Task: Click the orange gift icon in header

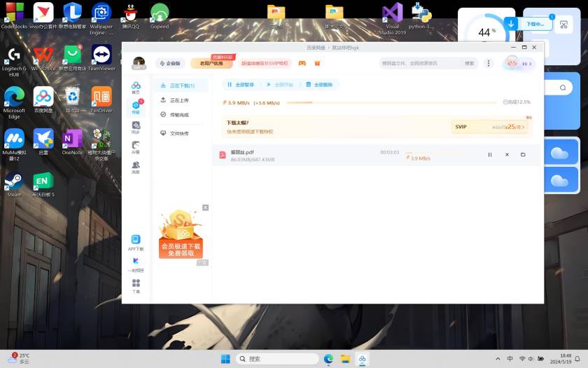Action: 317,64
